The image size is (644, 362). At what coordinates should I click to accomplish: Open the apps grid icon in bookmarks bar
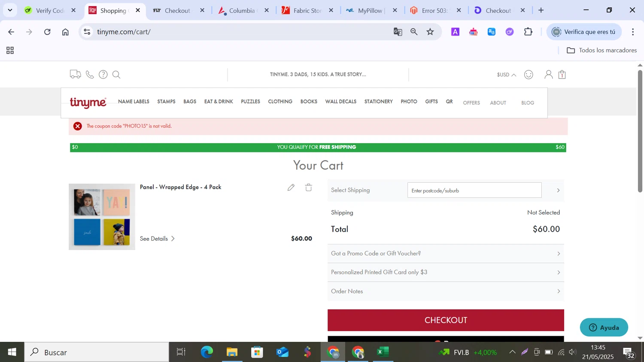10,51
